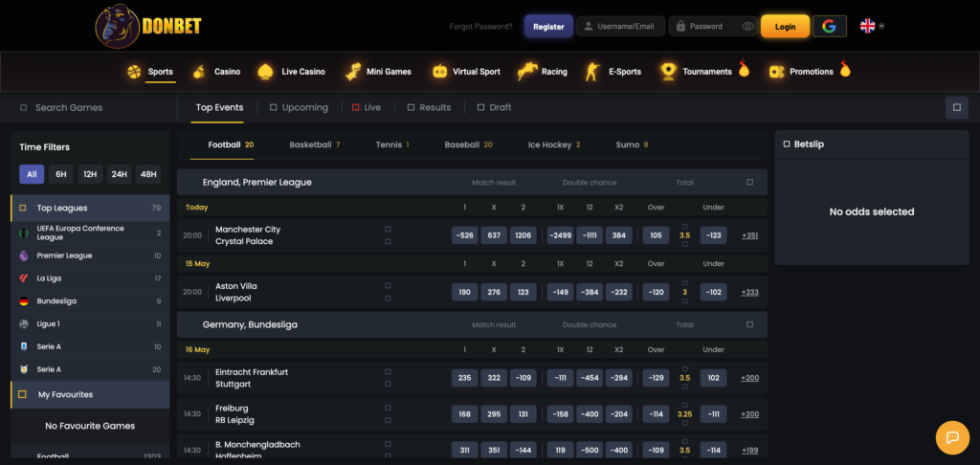
Task: Expand +233 markets for Aston Villa
Action: coord(750,292)
